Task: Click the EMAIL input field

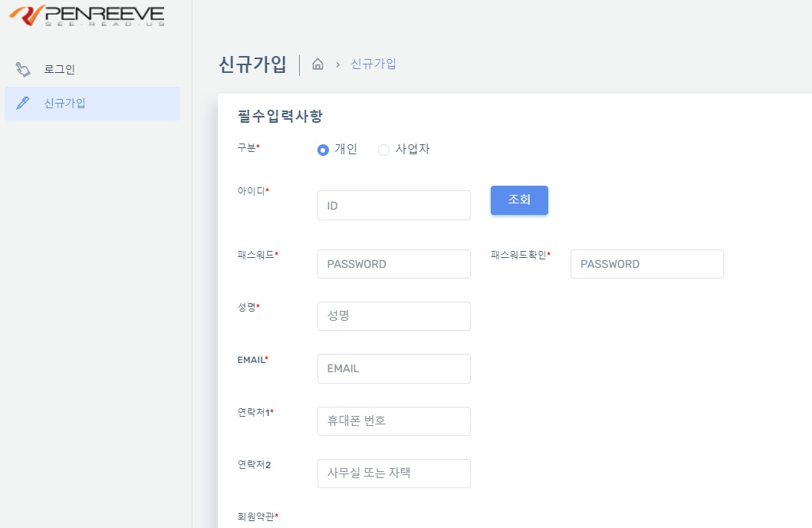Action: [x=393, y=368]
